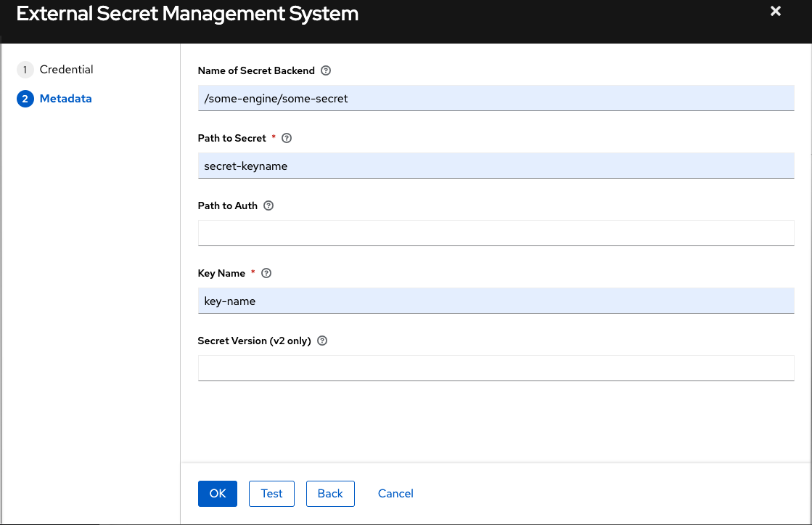Close the External Secret Management System dialog
This screenshot has width=812, height=525.
pos(776,12)
